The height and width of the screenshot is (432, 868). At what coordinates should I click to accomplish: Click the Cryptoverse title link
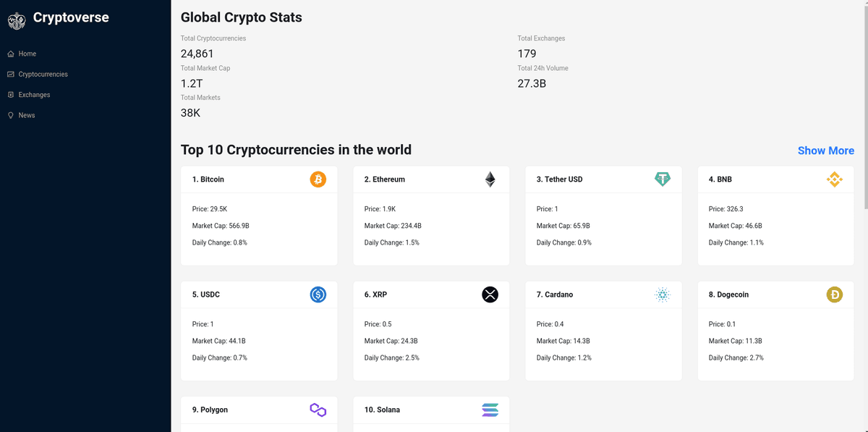click(x=71, y=17)
